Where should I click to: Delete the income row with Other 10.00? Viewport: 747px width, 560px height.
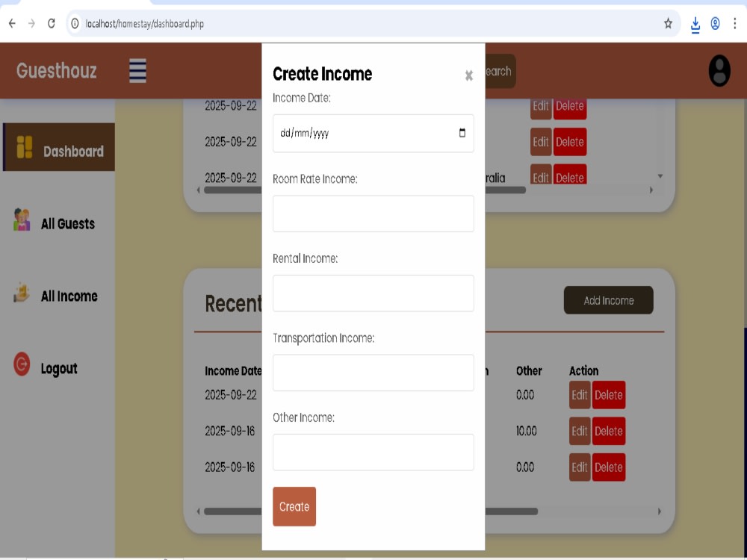tap(608, 431)
